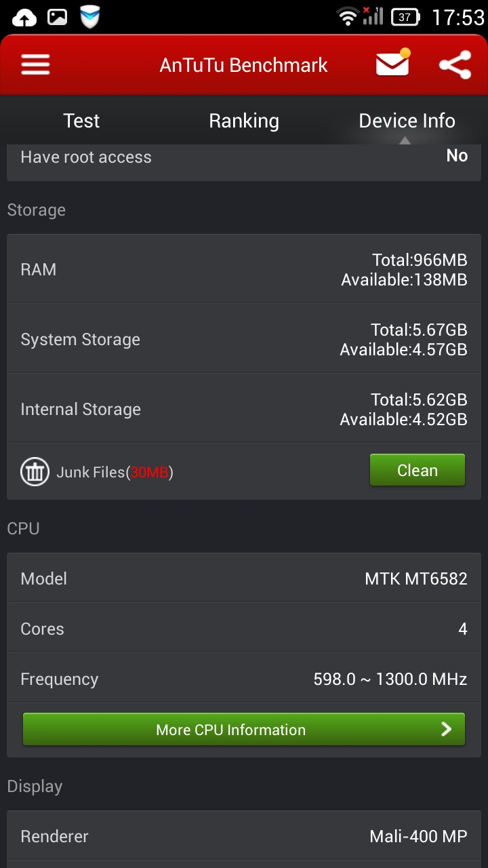Open More CPU Information

244,730
